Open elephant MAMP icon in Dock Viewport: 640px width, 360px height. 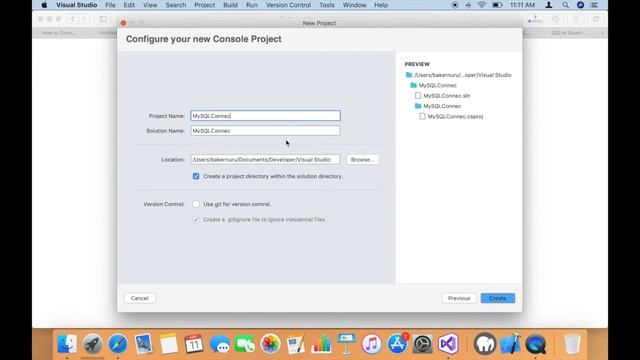pyautogui.click(x=484, y=344)
